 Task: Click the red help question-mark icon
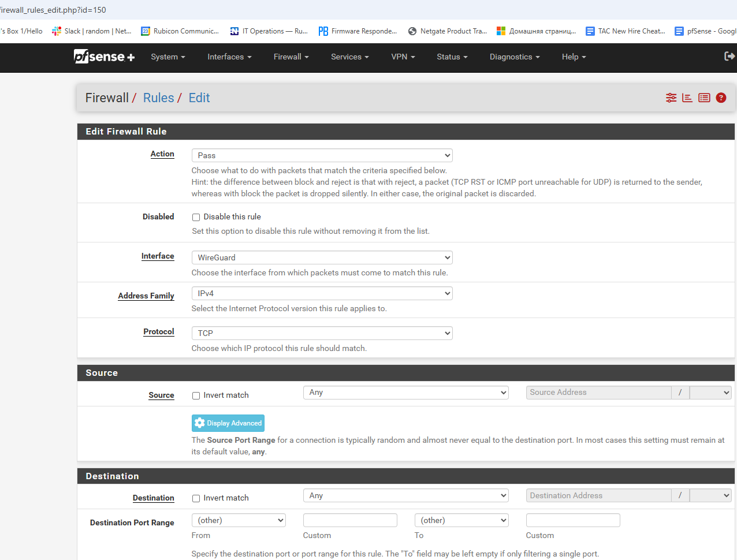(x=721, y=98)
